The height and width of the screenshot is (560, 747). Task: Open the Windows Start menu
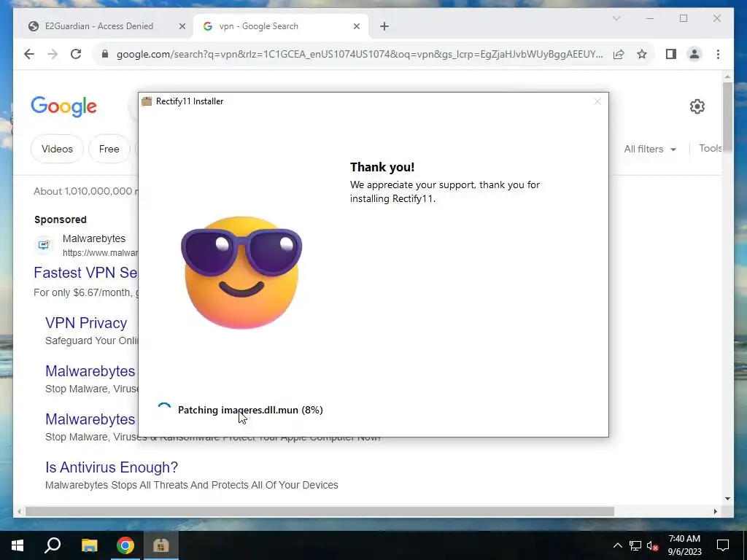click(18, 545)
